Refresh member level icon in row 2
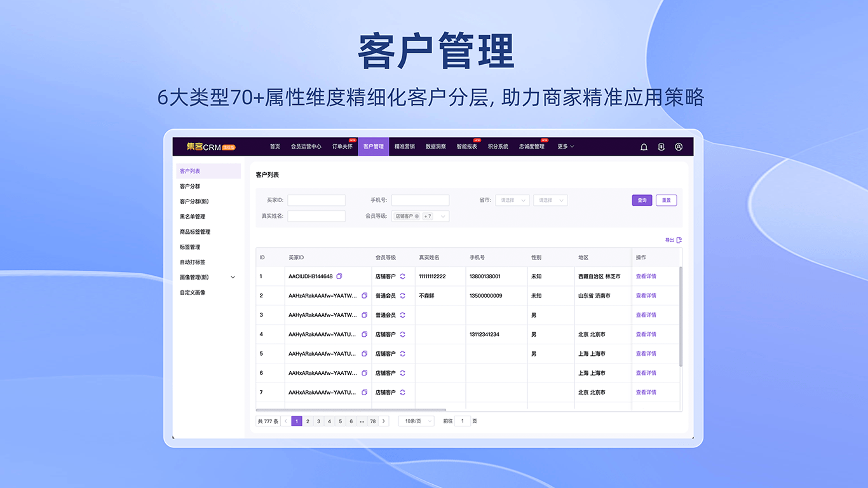868x488 pixels. [402, 295]
